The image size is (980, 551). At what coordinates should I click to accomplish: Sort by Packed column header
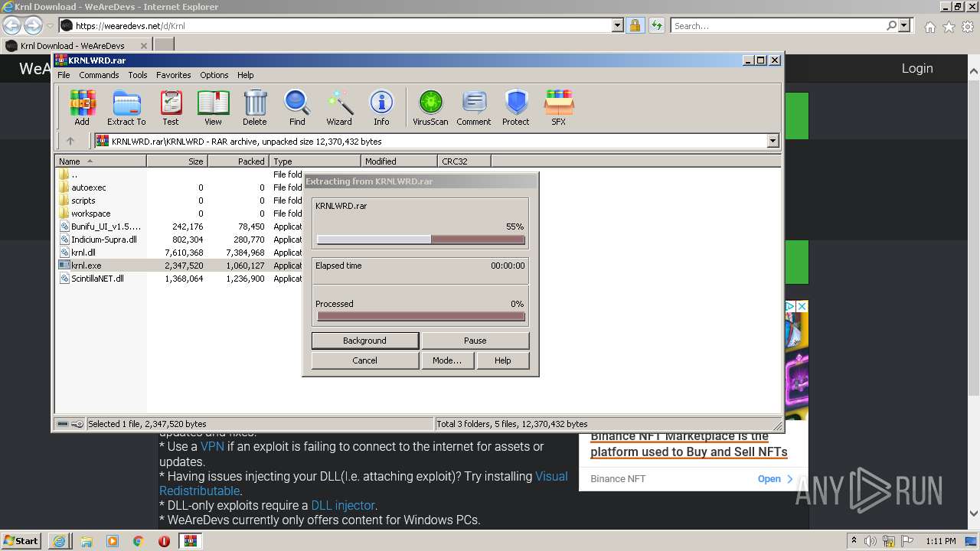(238, 161)
